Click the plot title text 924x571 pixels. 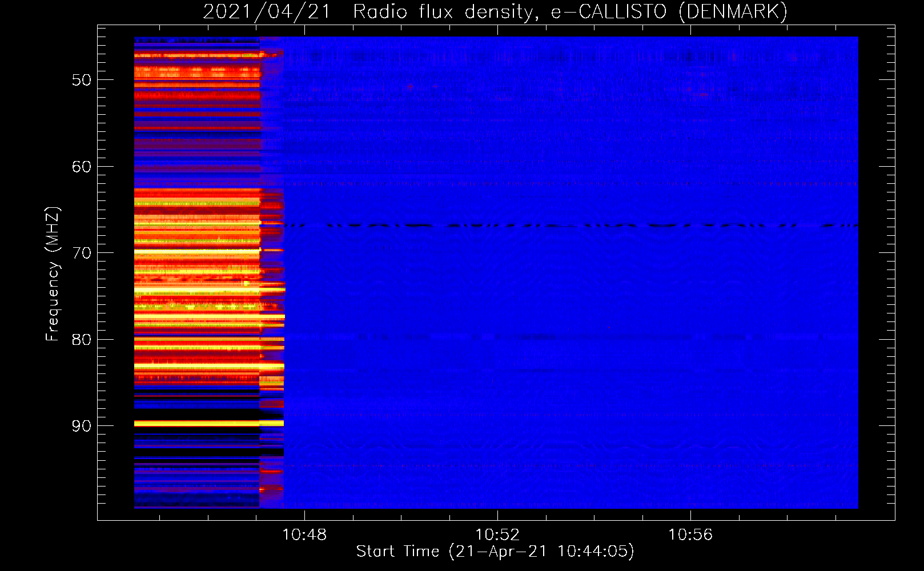tap(495, 11)
